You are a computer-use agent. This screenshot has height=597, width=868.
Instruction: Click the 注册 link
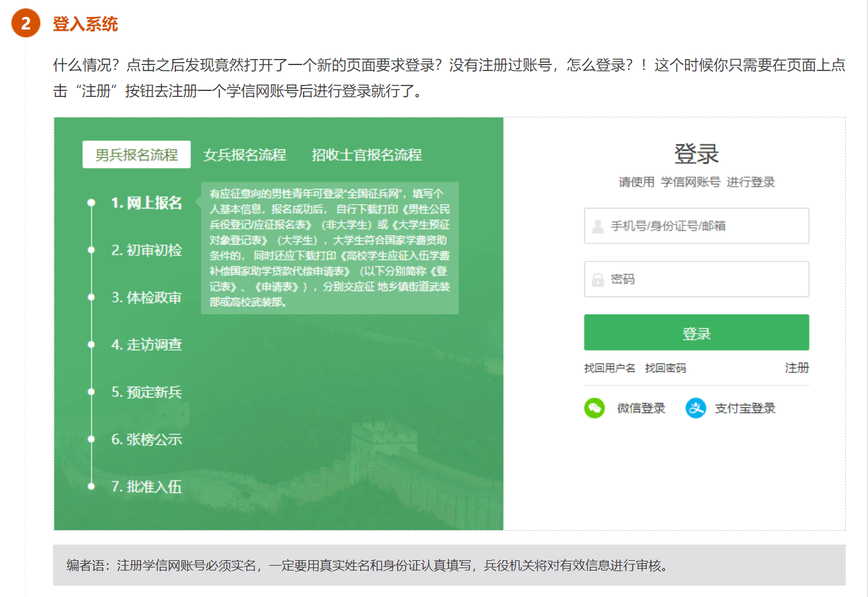pyautogui.click(x=796, y=368)
